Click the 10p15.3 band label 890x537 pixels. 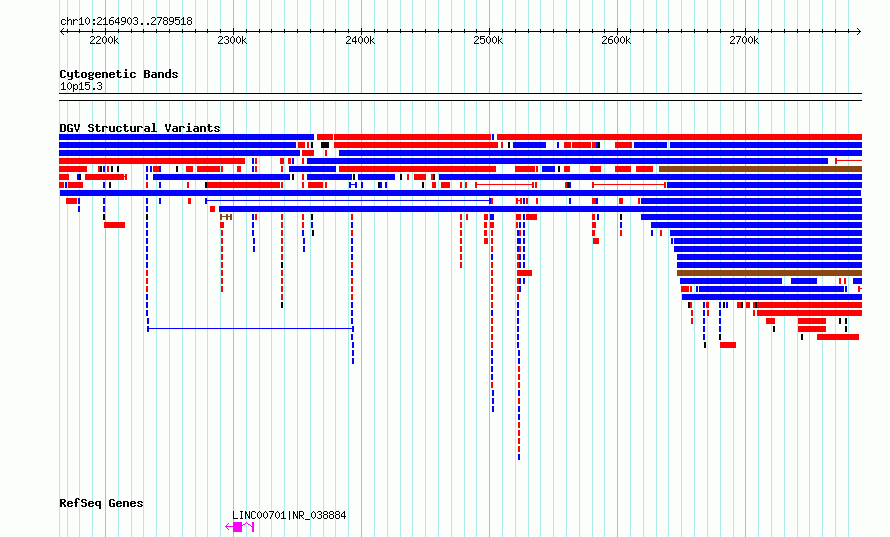click(81, 86)
